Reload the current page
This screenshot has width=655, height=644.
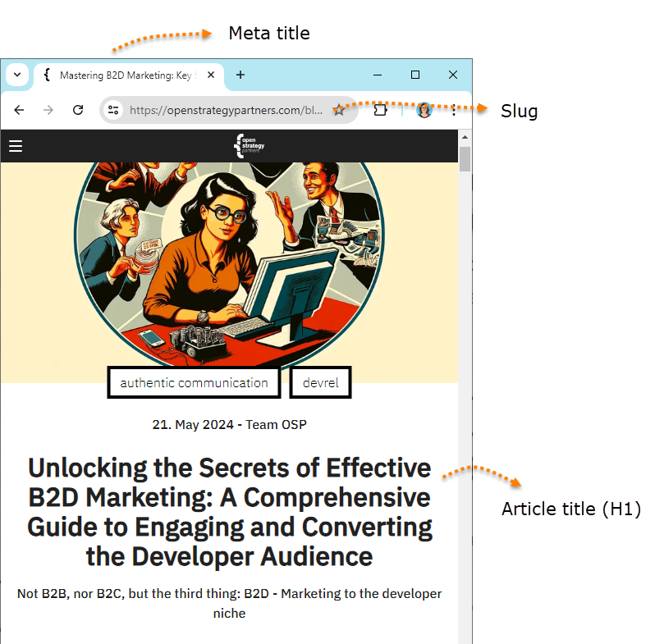coord(78,110)
